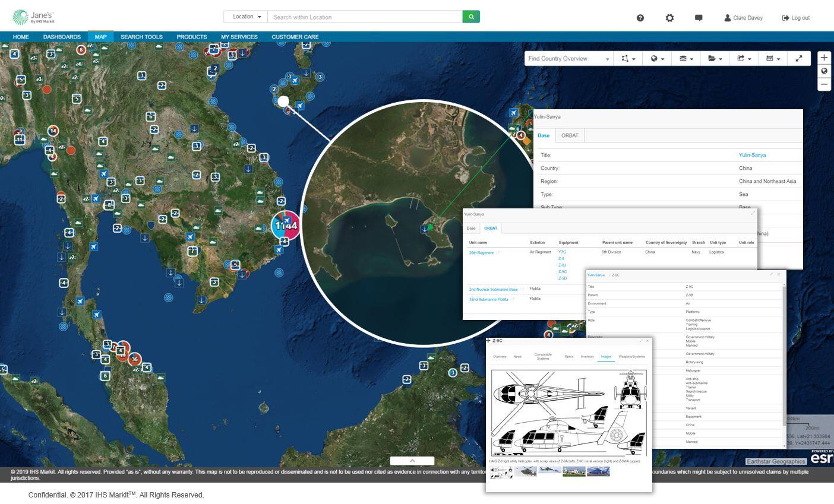Open settings via the gear icon
The width and height of the screenshot is (834, 504).
pyautogui.click(x=669, y=18)
